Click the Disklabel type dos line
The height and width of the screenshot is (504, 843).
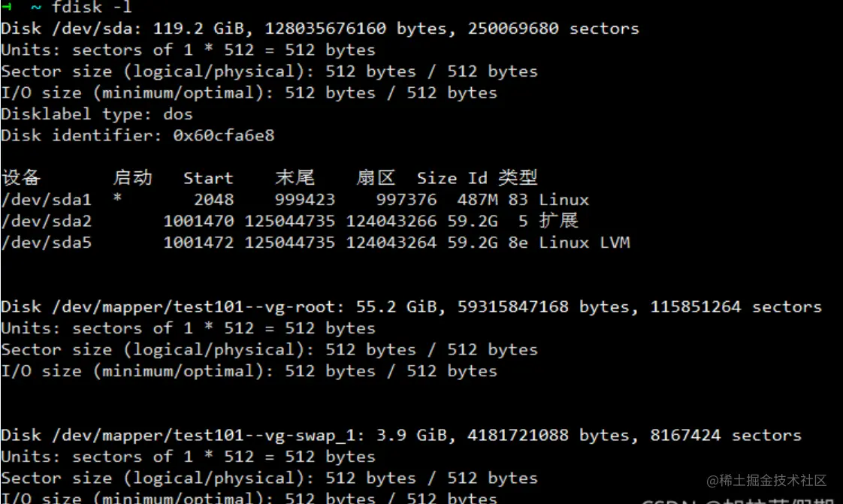click(97, 114)
